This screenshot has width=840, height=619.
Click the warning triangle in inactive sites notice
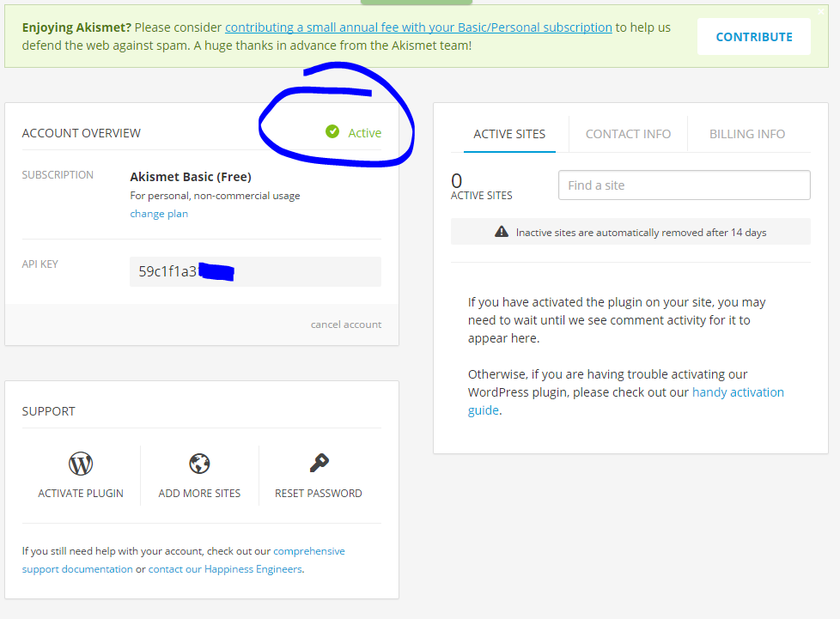point(502,232)
